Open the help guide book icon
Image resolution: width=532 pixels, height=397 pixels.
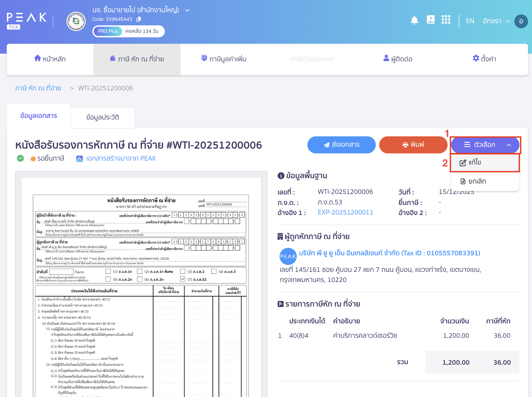click(431, 20)
